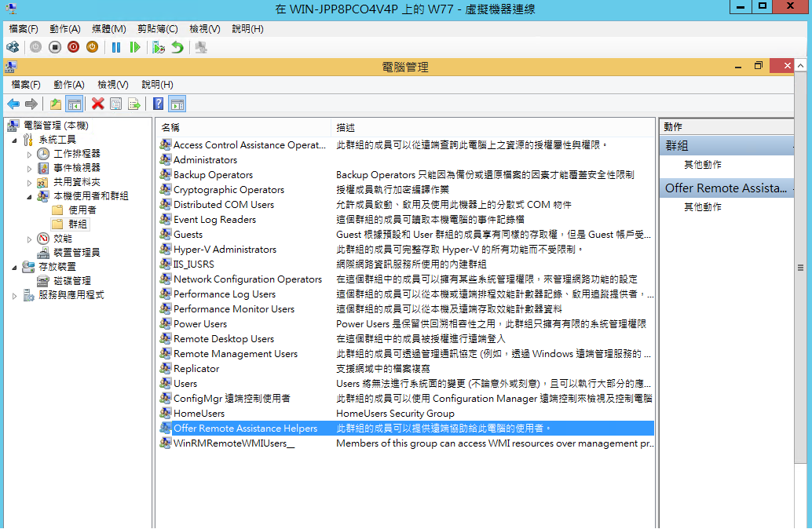The width and height of the screenshot is (812, 529).
Task: Open the 剪貼簿(C) menu
Action: pos(157,29)
